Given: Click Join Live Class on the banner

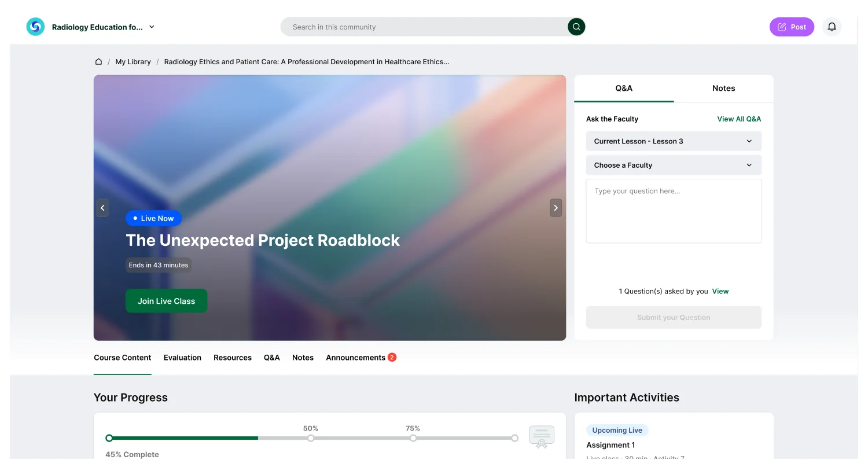Looking at the screenshot, I should [166, 300].
